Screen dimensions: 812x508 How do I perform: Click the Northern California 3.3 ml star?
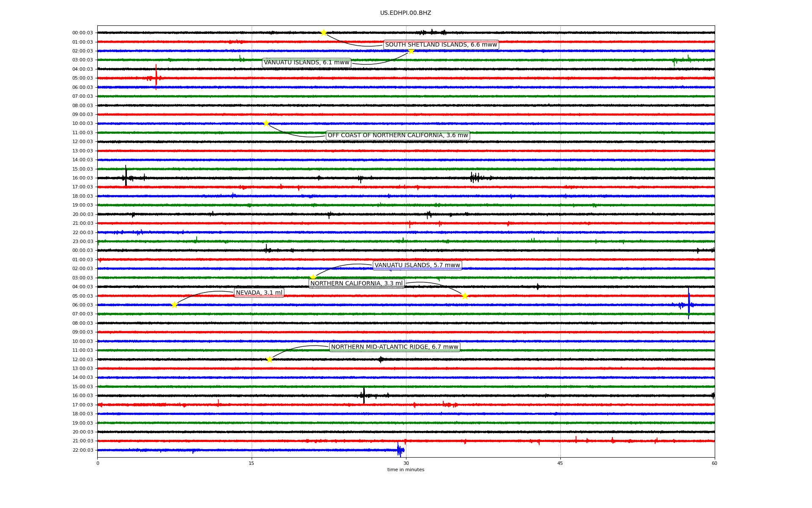coord(465,296)
